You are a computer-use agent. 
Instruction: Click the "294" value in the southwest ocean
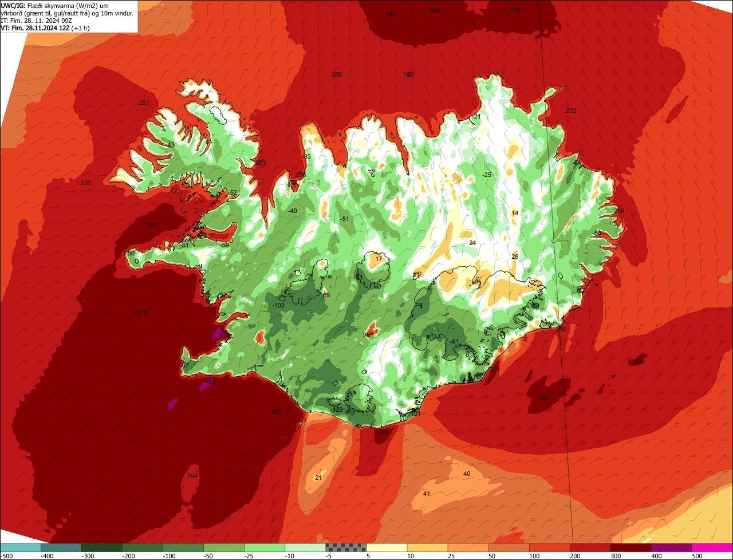coord(192,476)
